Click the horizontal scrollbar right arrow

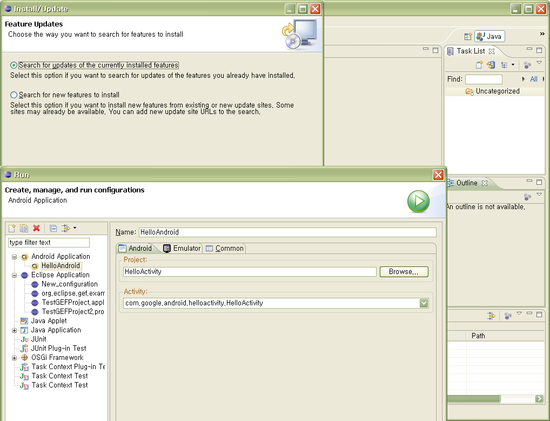coord(539,399)
